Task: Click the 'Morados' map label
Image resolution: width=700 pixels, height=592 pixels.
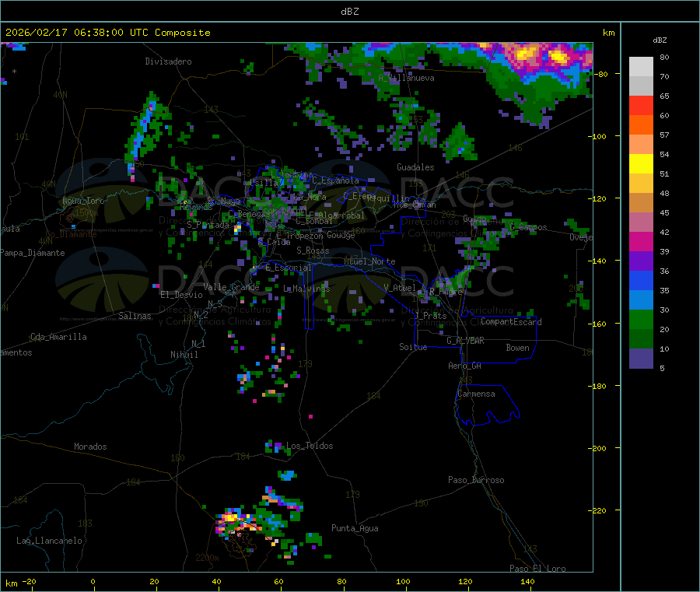Action: 90,447
